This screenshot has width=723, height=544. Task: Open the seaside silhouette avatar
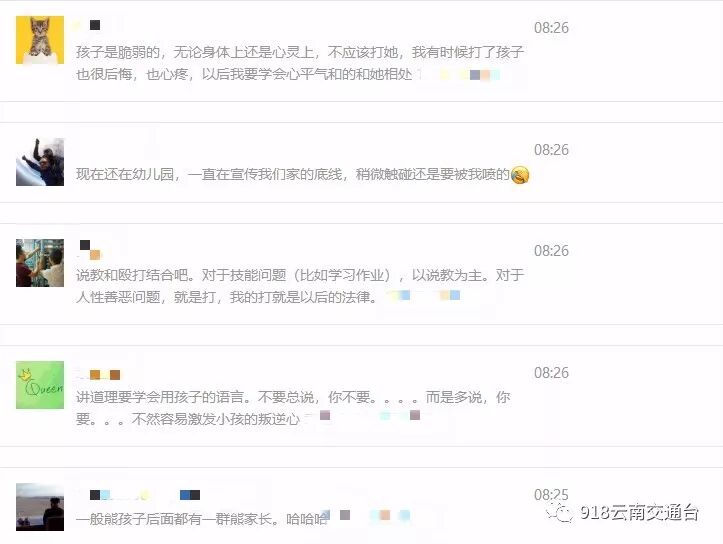point(40,507)
